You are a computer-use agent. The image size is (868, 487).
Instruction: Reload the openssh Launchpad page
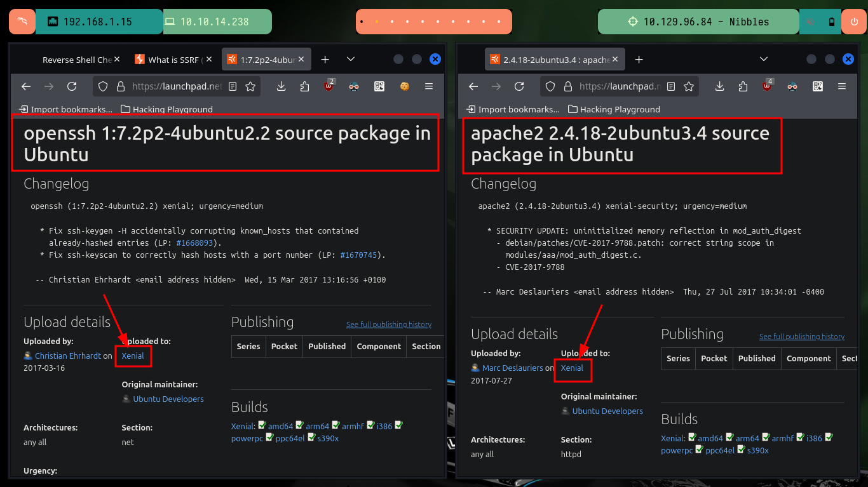click(x=72, y=86)
